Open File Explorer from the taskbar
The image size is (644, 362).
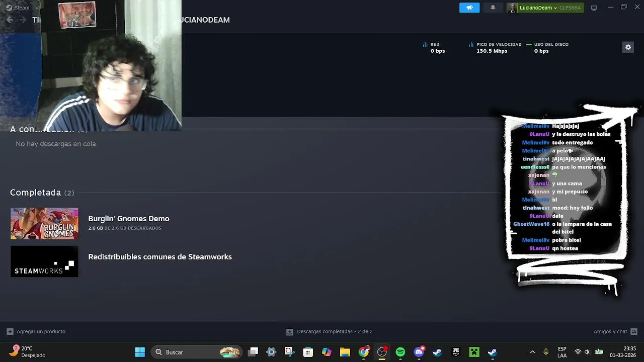[x=345, y=352]
